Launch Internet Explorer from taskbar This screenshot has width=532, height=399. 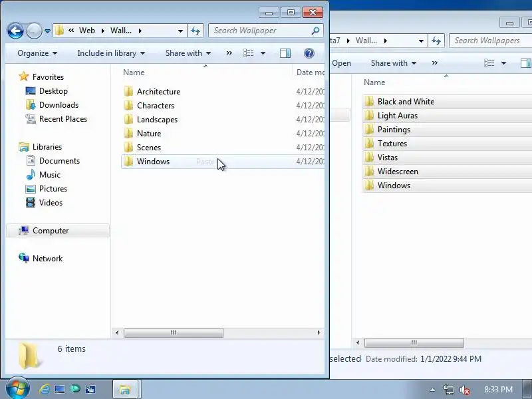[44, 389]
